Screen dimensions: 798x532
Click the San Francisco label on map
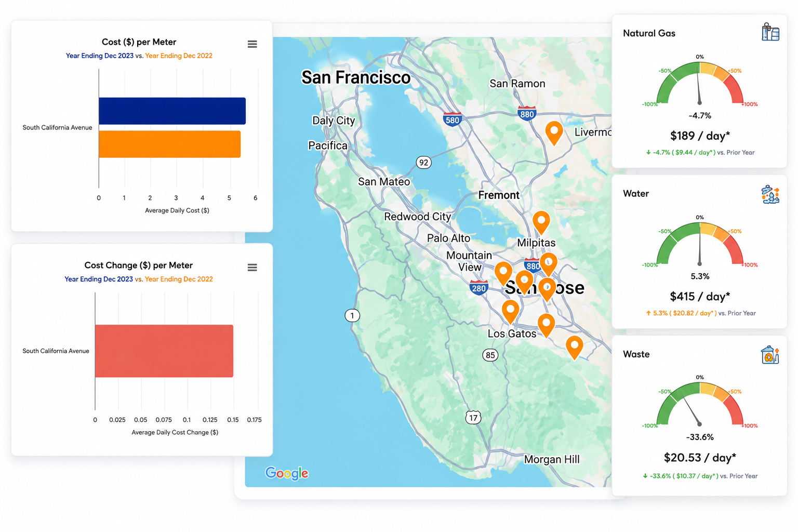pyautogui.click(x=356, y=77)
